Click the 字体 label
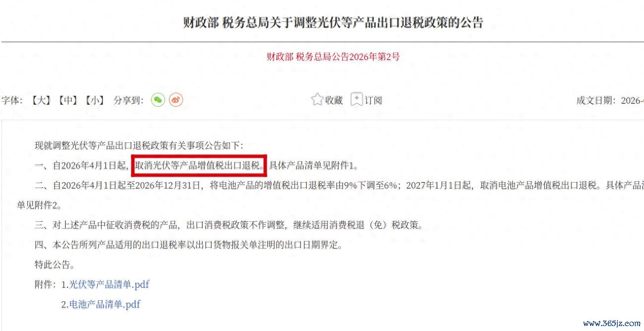Viewport: 644px width, 331px height. pos(11,100)
